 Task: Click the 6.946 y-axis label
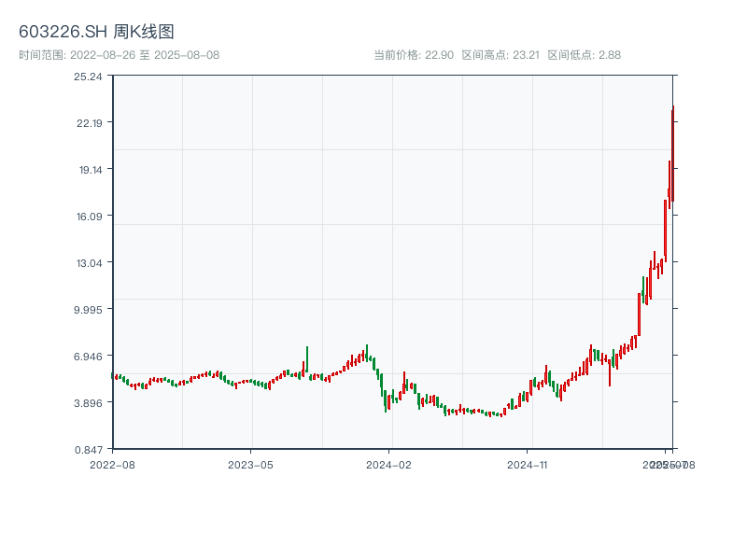tap(89, 356)
